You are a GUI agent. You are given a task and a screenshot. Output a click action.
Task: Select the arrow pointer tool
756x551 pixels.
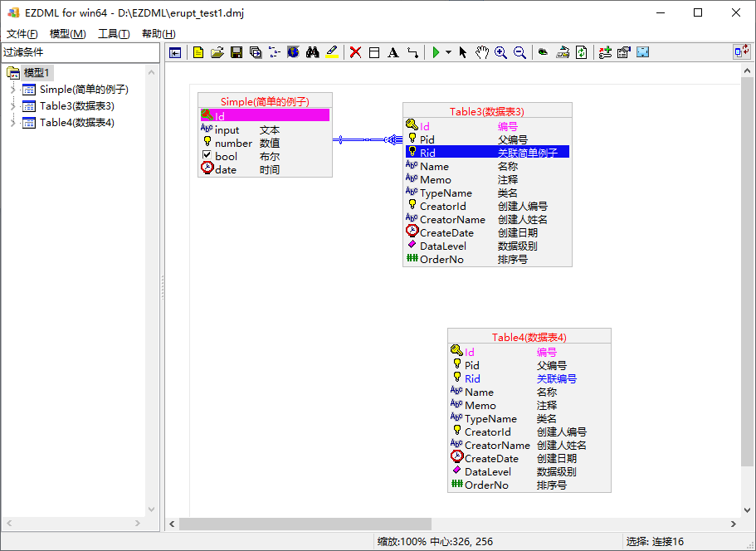click(463, 52)
